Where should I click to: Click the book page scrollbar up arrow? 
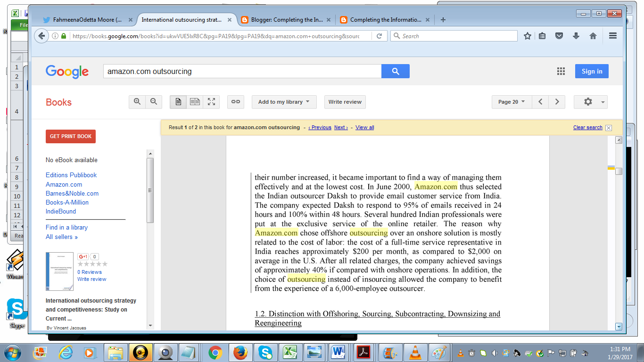619,140
